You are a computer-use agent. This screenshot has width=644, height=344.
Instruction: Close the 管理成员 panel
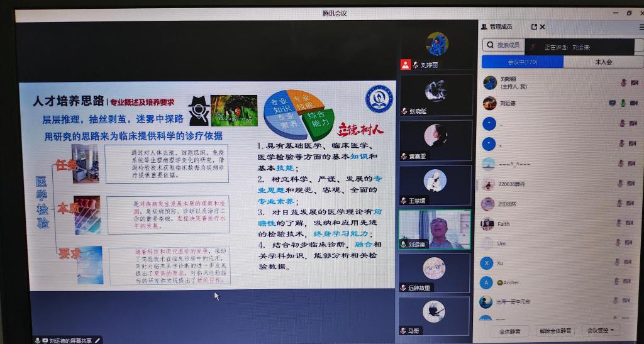543,27
